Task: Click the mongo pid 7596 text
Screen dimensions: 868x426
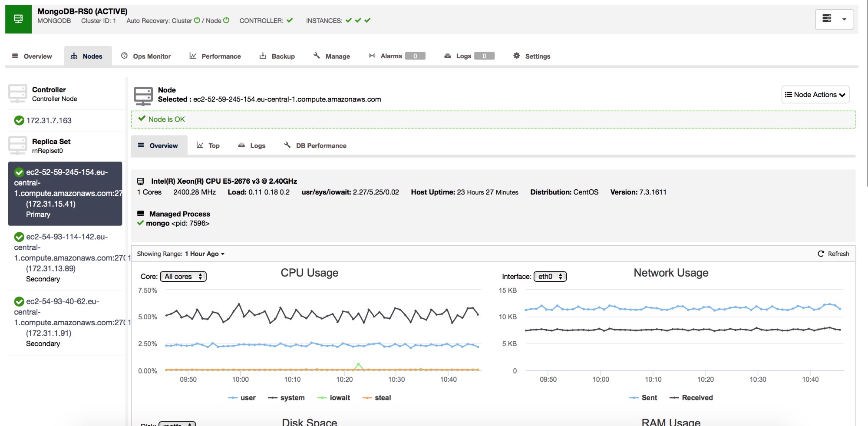Action: coord(178,223)
